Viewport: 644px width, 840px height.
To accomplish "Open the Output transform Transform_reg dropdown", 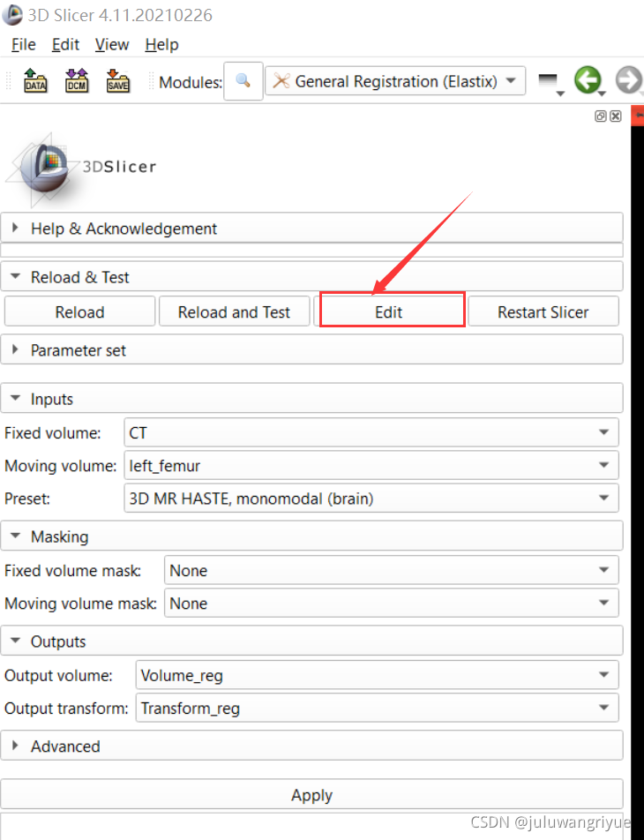I will (x=378, y=709).
